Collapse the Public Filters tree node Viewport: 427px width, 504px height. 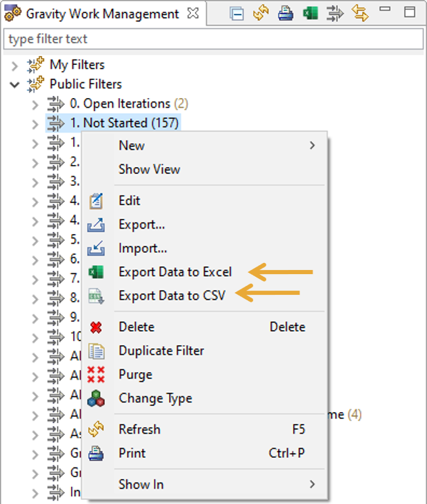coord(15,85)
